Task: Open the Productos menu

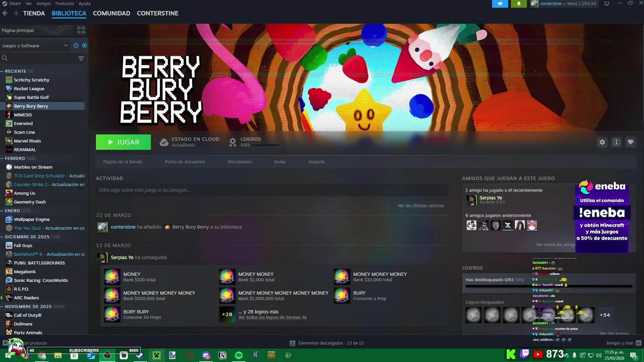Action: 64,4
